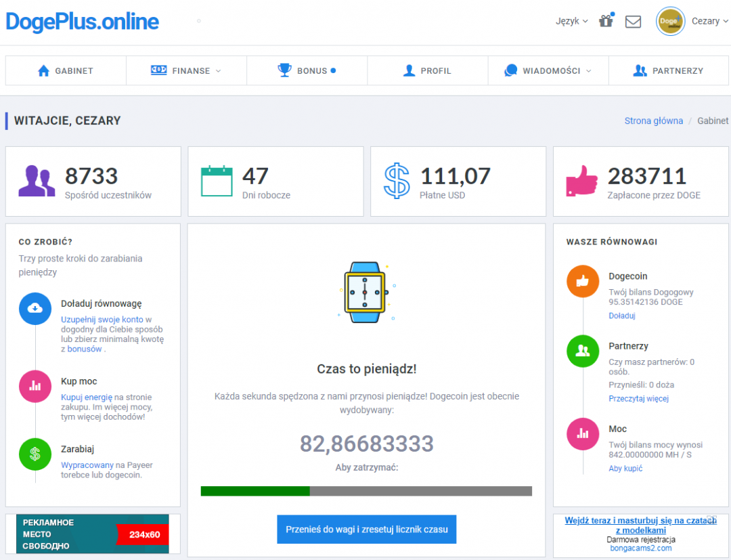
Task: Follow the Strona główna breadcrumb link
Action: (653, 121)
